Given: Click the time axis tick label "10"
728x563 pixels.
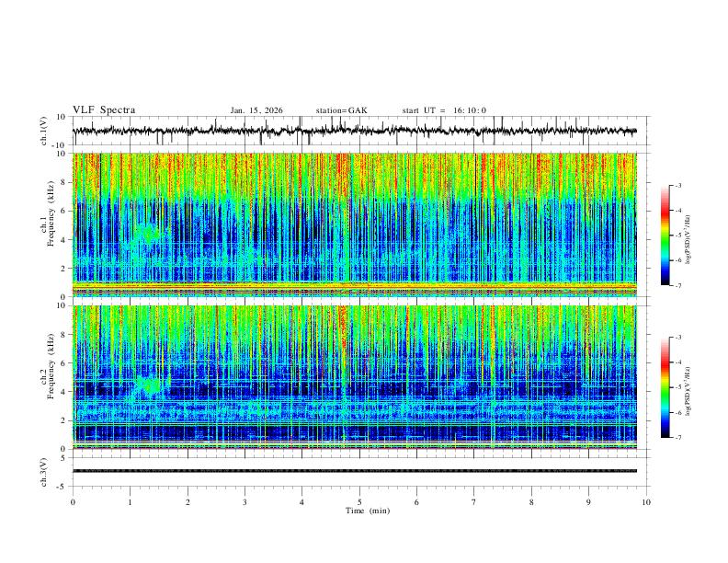Looking at the screenshot, I should pyautogui.click(x=646, y=502).
